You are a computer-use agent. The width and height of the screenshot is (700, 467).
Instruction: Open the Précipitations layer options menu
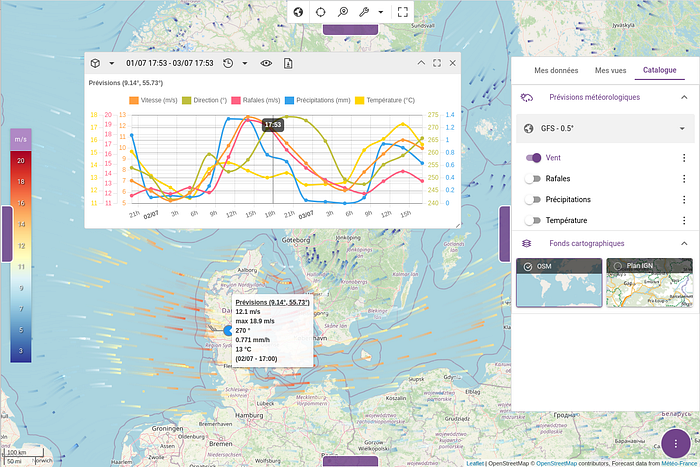pos(684,200)
